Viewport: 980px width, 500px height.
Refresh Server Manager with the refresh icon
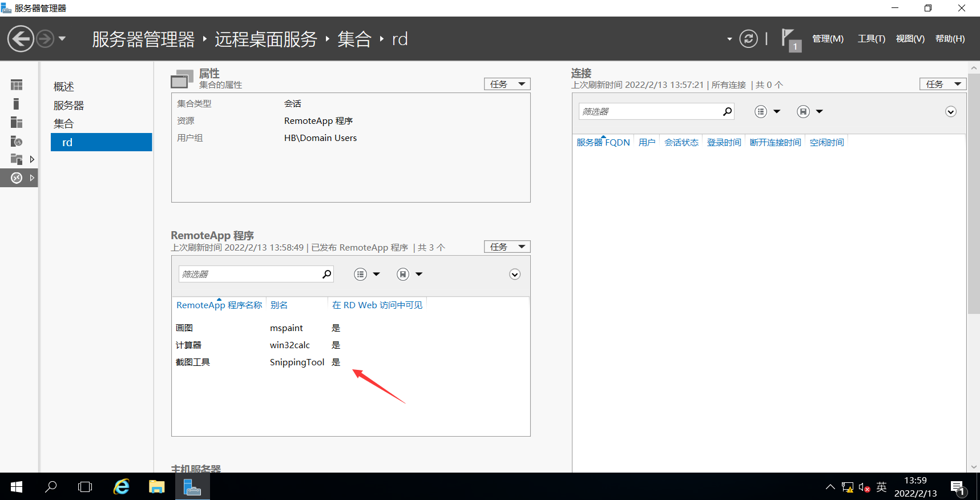tap(748, 39)
